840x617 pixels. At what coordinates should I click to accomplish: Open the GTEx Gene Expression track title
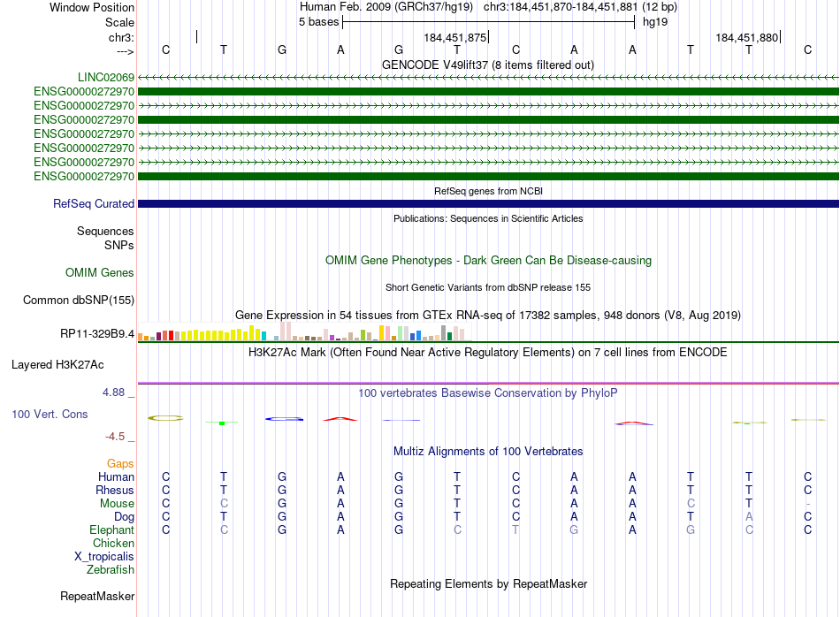coord(488,315)
